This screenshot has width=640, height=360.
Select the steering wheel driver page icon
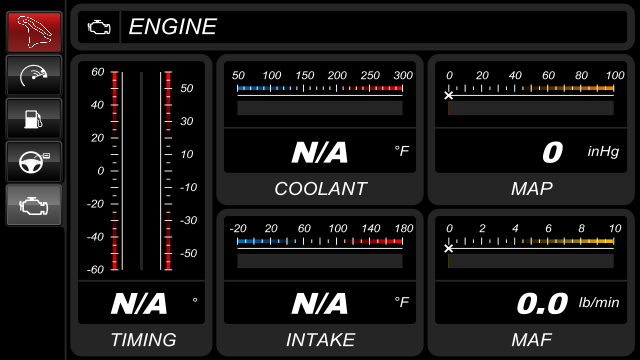[34, 162]
